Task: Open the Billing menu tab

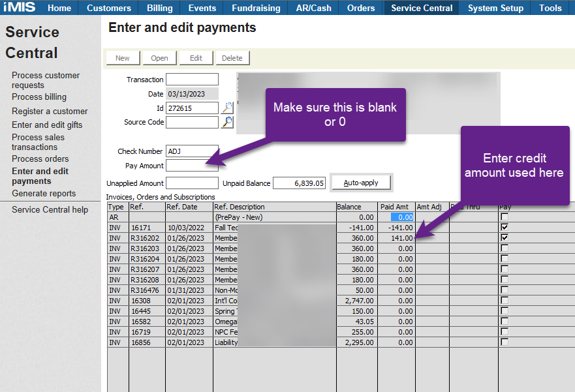Action: 160,8
